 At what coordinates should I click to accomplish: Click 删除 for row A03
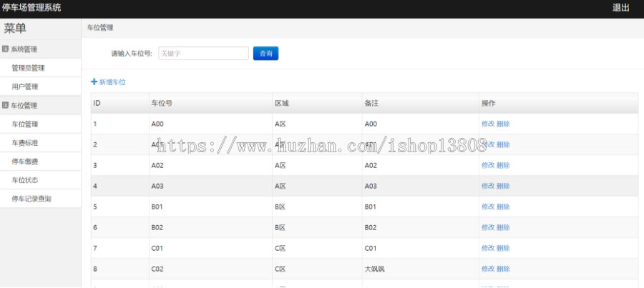click(503, 186)
